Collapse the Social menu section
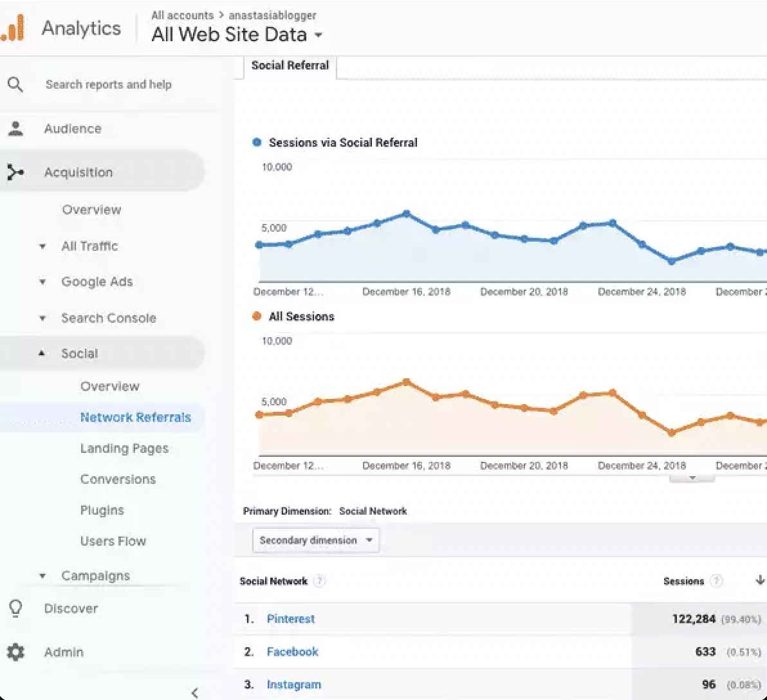The image size is (767, 700). (42, 353)
